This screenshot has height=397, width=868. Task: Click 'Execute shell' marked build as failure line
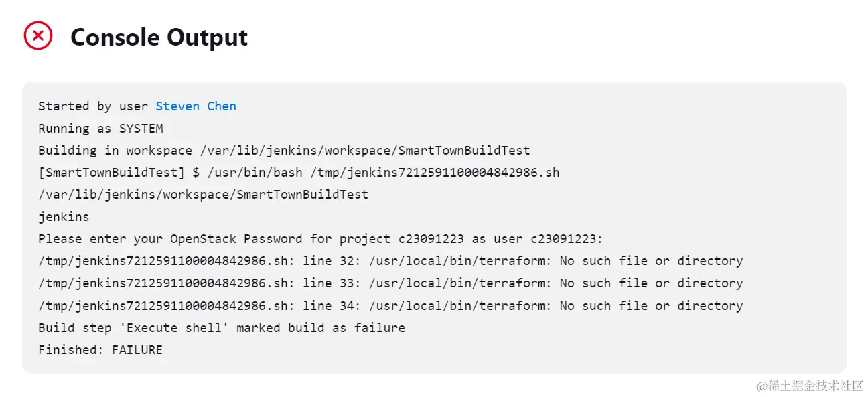click(x=222, y=327)
